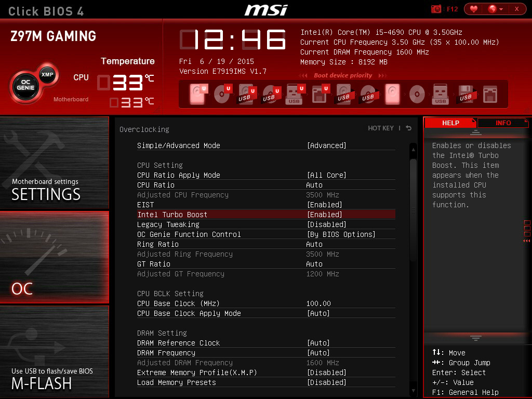Viewport: 532px width, 399px height.
Task: Click the screenshot camera icon beside F12
Action: coord(436,9)
